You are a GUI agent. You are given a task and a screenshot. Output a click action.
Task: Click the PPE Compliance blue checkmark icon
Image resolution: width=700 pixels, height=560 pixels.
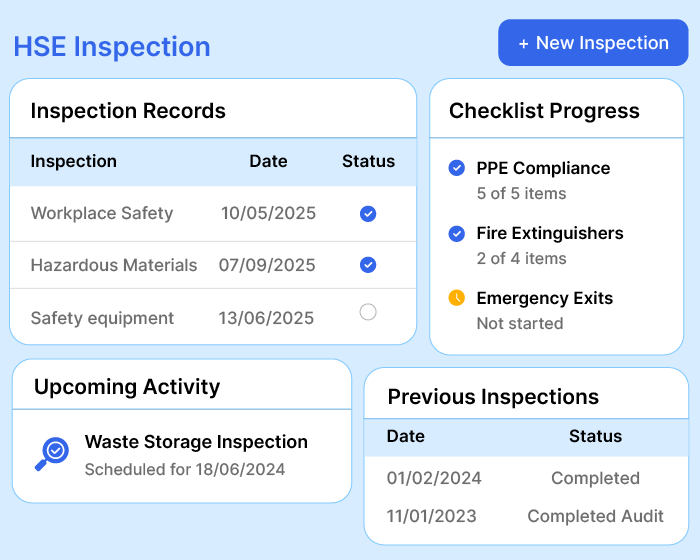tap(457, 168)
